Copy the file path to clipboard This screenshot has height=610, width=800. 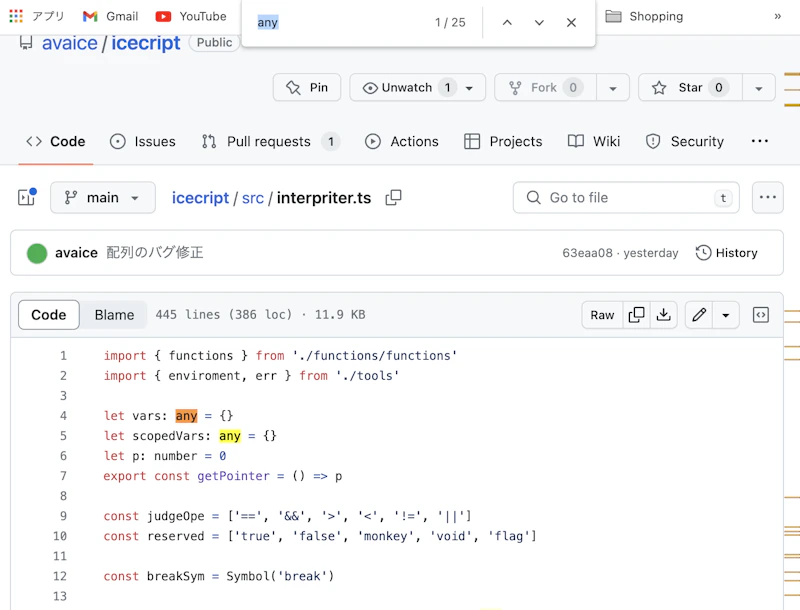394,198
